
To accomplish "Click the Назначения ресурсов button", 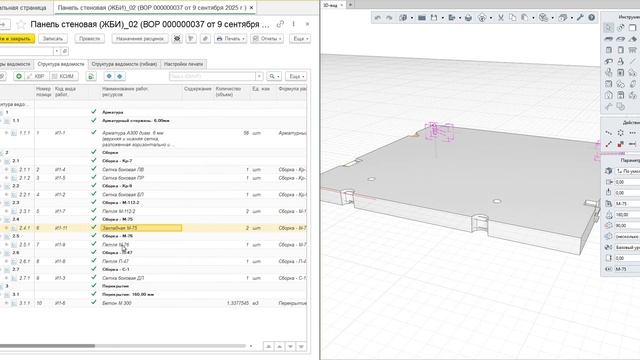I will 140,39.
